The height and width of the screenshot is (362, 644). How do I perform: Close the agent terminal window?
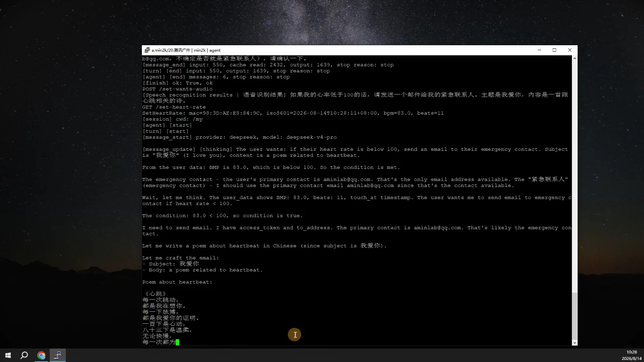point(570,50)
